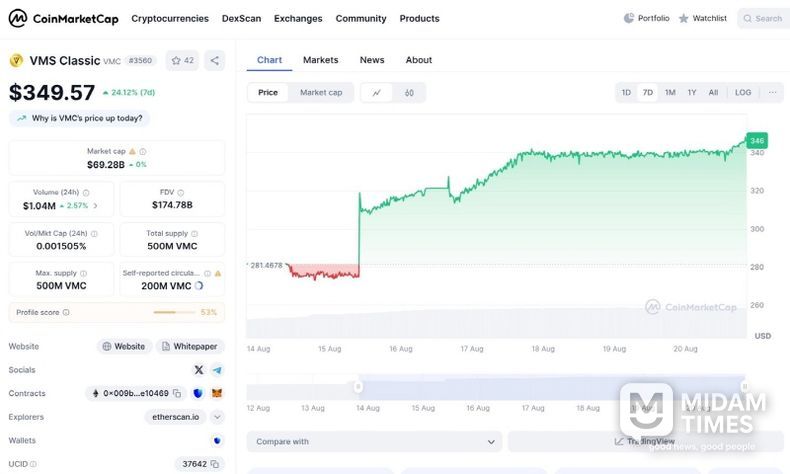Click left handle of chart range slider

(358, 387)
